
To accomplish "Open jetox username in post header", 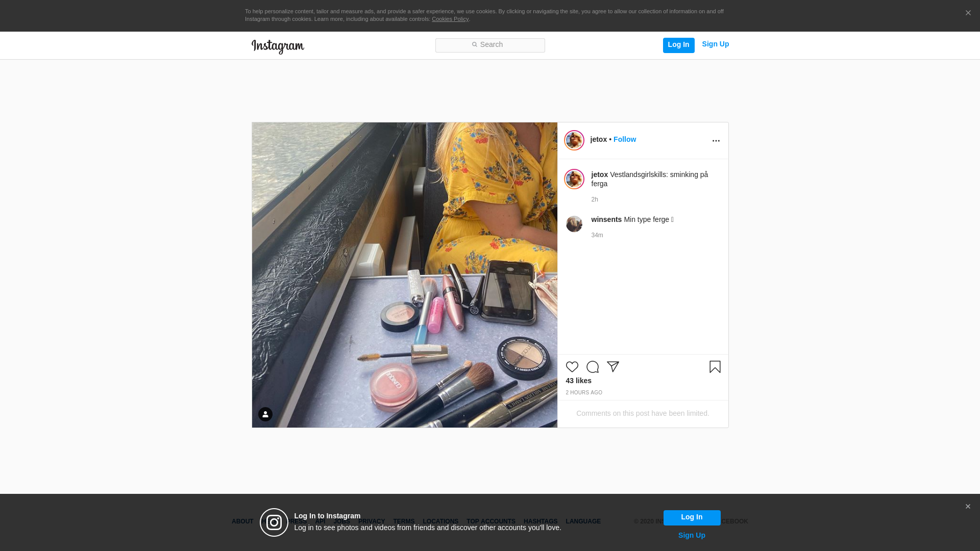I will click(x=598, y=139).
